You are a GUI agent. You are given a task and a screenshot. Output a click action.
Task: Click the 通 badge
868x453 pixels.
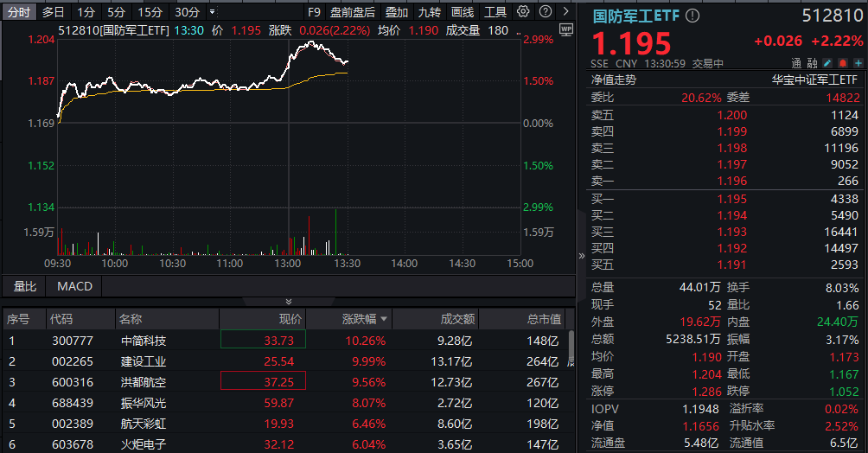pos(796,63)
